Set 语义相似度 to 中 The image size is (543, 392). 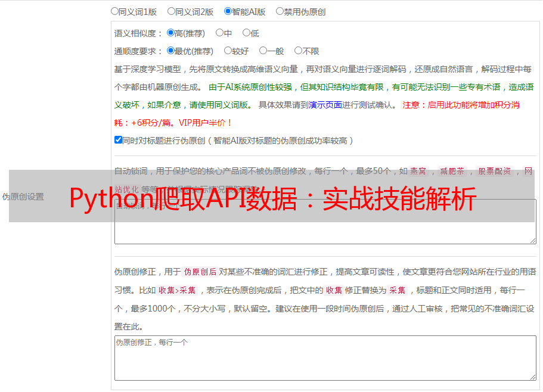(x=219, y=33)
